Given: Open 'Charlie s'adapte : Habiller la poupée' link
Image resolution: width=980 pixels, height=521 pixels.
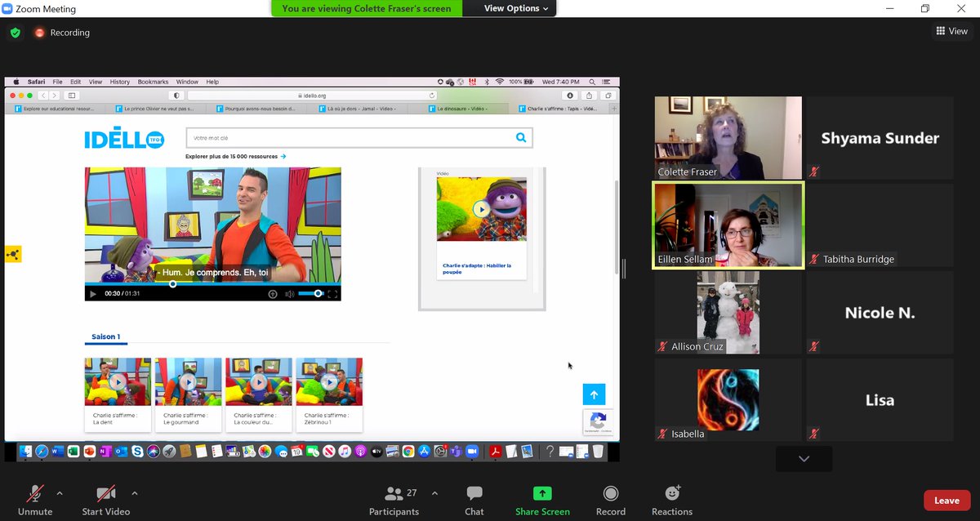Looking at the screenshot, I should [477, 269].
